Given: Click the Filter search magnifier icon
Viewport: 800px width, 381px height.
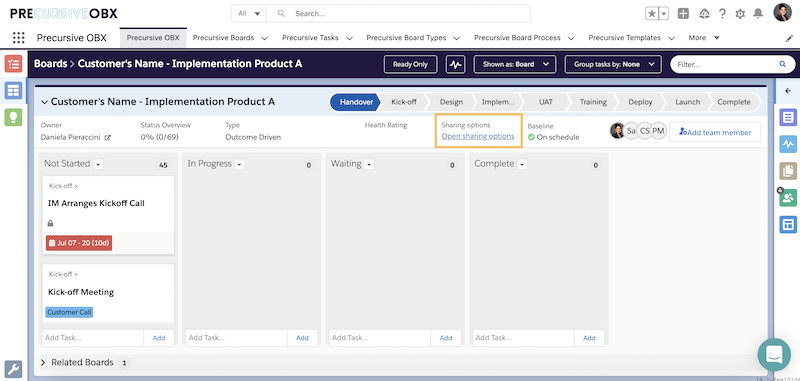Looking at the screenshot, I should 782,64.
